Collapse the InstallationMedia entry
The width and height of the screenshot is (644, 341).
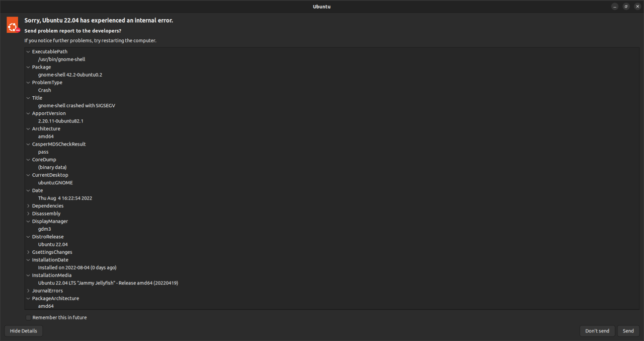point(28,276)
